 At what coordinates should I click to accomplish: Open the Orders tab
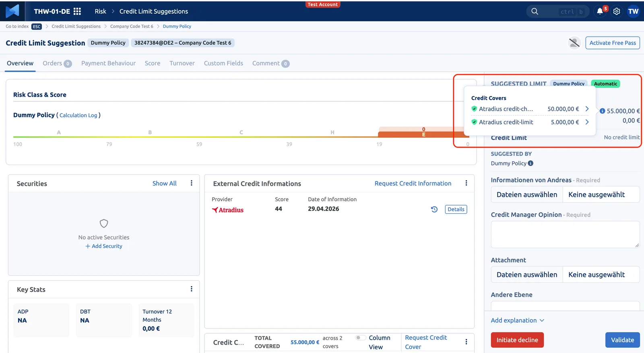click(57, 63)
